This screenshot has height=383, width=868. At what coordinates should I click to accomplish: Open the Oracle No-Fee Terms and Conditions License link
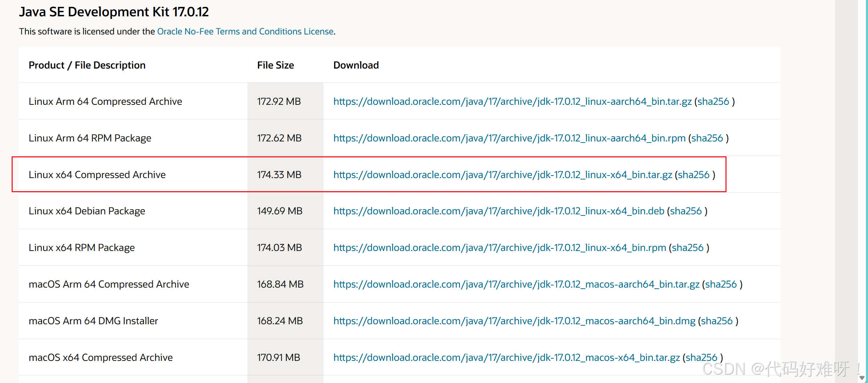coord(245,32)
